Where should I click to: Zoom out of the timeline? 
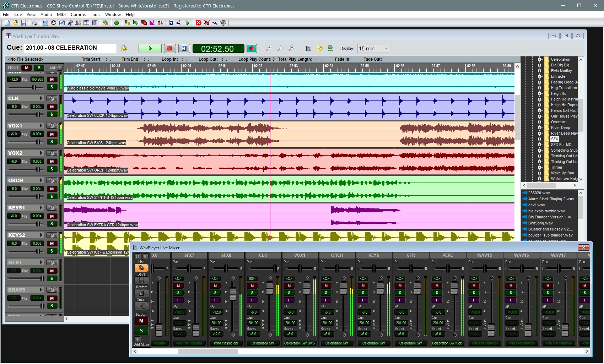[269, 48]
